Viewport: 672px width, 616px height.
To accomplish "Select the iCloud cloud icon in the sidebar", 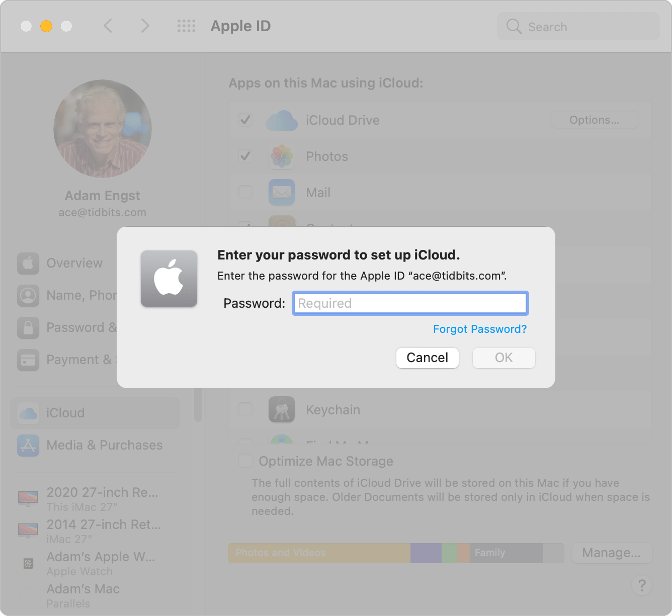I will [28, 413].
